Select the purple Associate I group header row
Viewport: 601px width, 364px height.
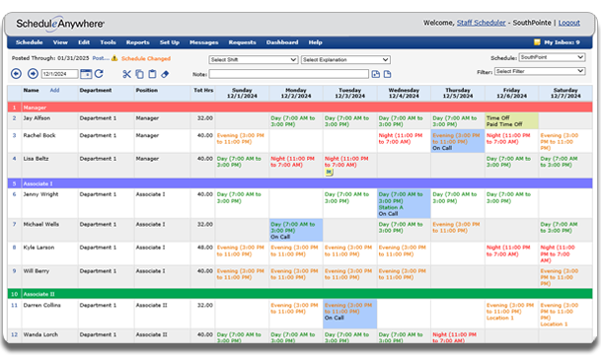(x=300, y=183)
